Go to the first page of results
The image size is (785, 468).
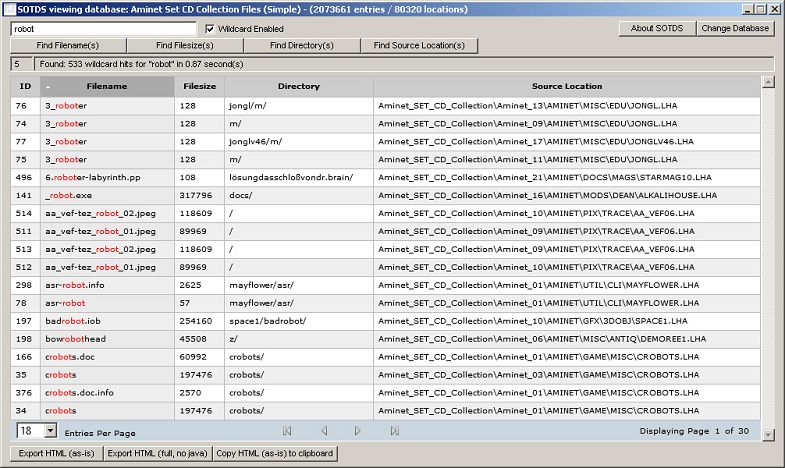pyautogui.click(x=288, y=431)
